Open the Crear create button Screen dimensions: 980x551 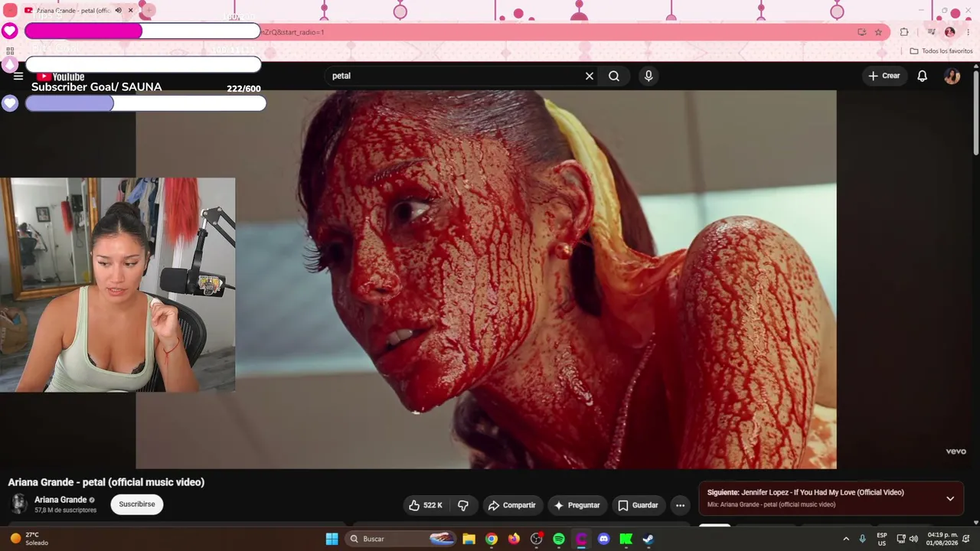coord(884,76)
